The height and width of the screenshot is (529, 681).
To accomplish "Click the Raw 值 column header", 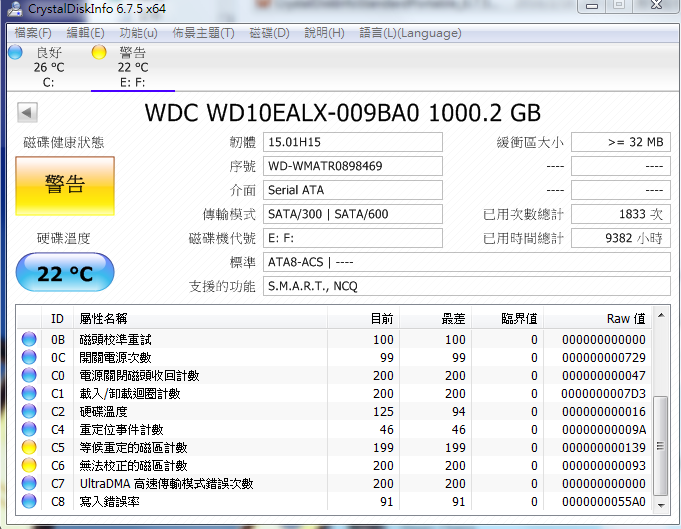I will [597, 318].
